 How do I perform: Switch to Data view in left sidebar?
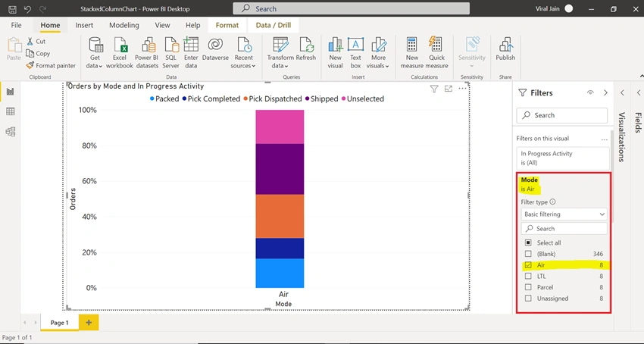pos(11,111)
